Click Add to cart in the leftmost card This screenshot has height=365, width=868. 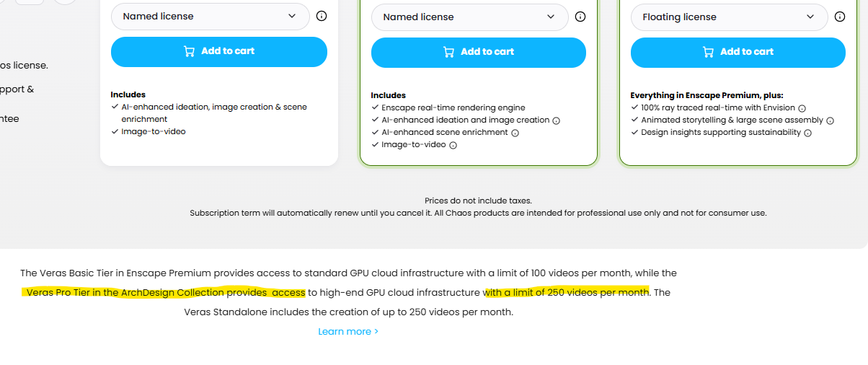(218, 51)
